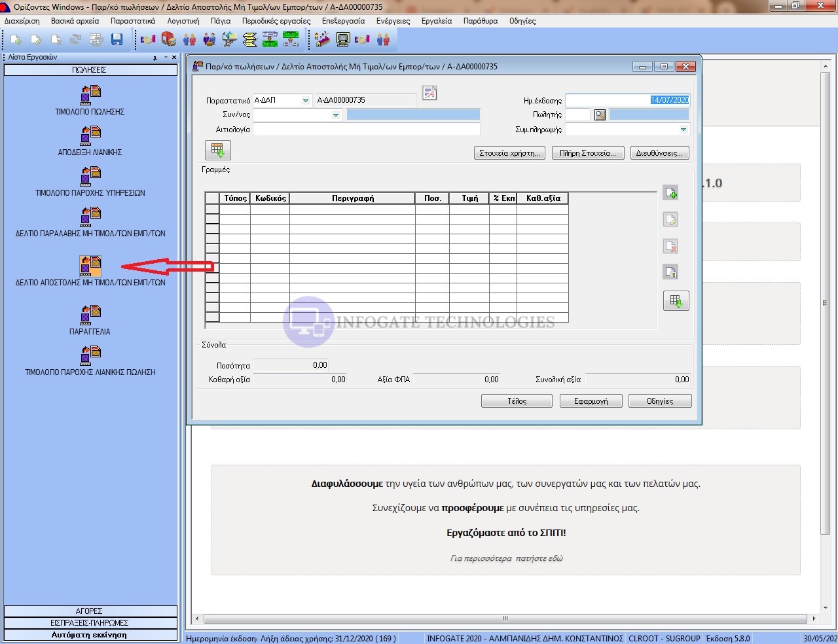Click into the Αιτιολογία text field

click(367, 130)
